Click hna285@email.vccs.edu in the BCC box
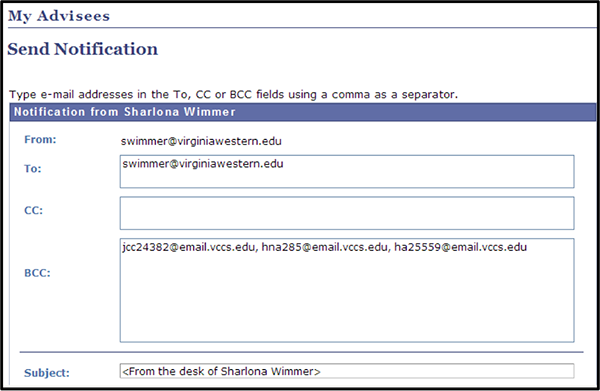Image resolution: width=600 pixels, height=391 pixels. (x=324, y=248)
